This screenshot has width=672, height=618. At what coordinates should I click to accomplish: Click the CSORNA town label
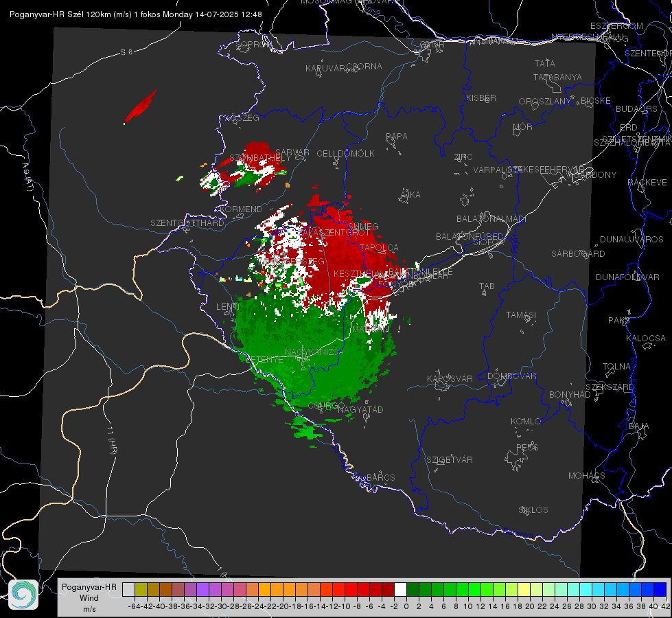[364, 67]
